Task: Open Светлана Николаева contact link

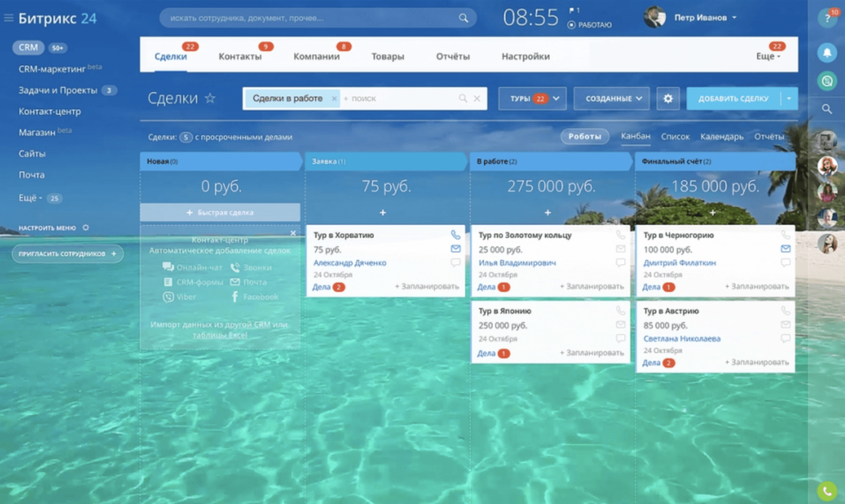Action: point(682,339)
